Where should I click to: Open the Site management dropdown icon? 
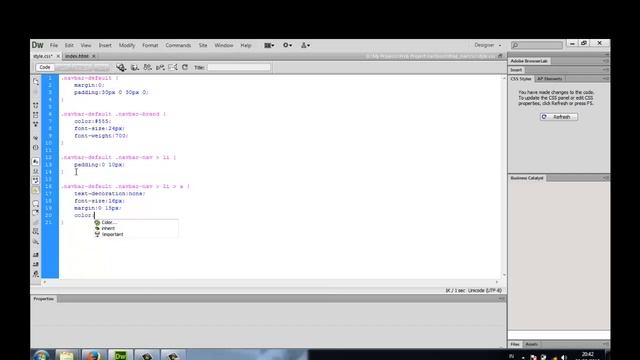(x=305, y=45)
